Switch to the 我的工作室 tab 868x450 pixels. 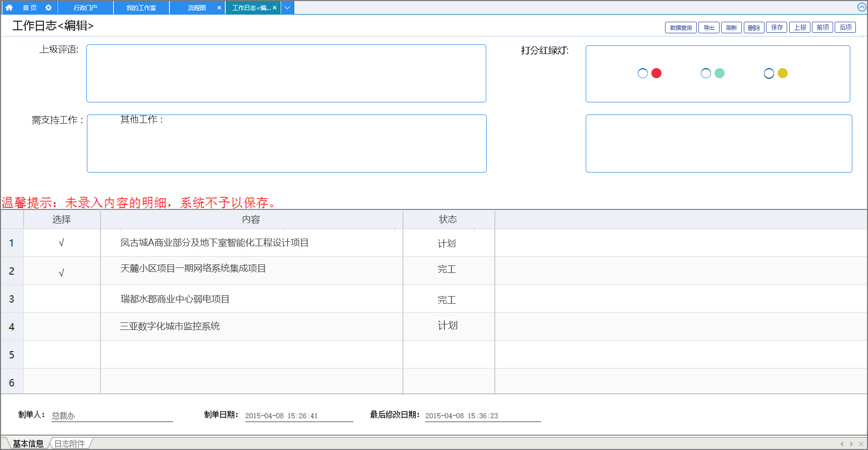tap(141, 8)
